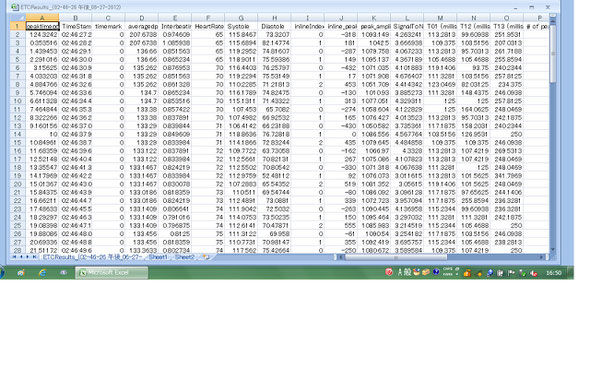This screenshot has width=590, height=369.
Task: Click the taskbar clock showing 16:50
Action: [554, 273]
